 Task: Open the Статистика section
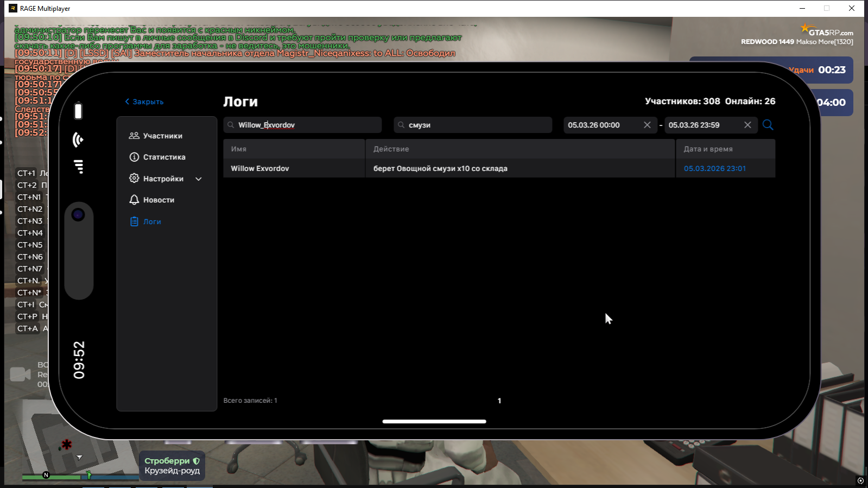pos(157,157)
